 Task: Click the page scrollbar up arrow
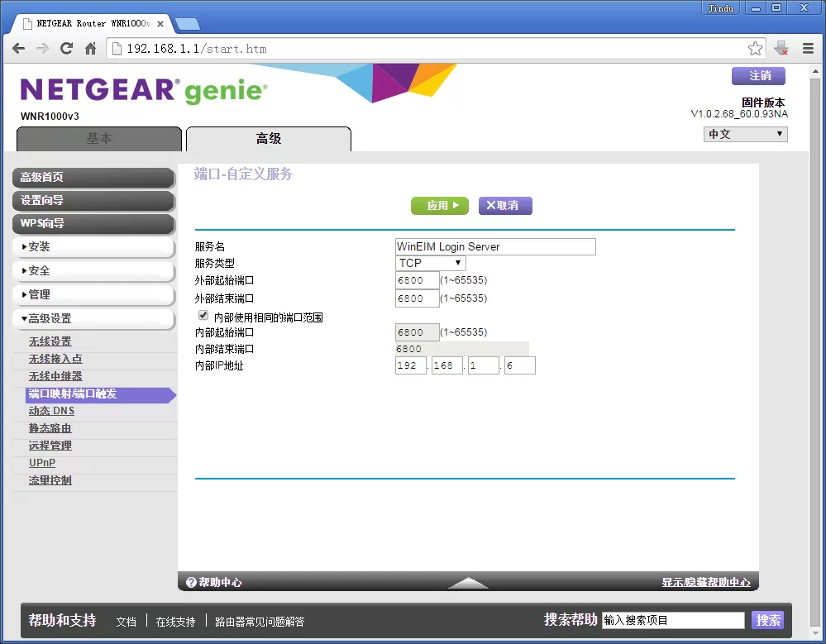click(x=815, y=70)
